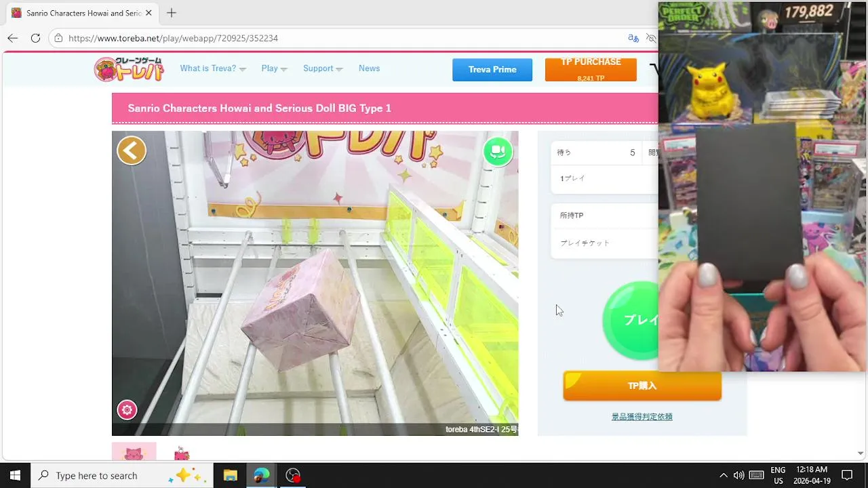Click the Windows taskbar search box

coord(122,475)
